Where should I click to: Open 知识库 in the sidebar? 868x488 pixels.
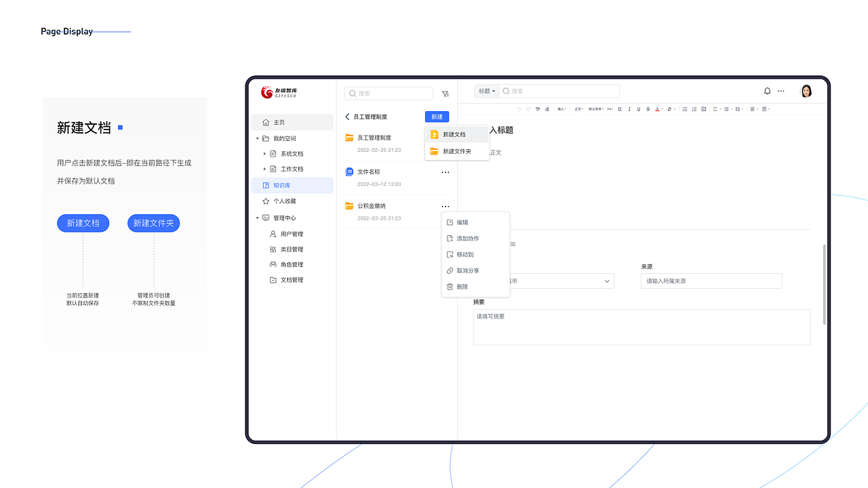point(292,185)
